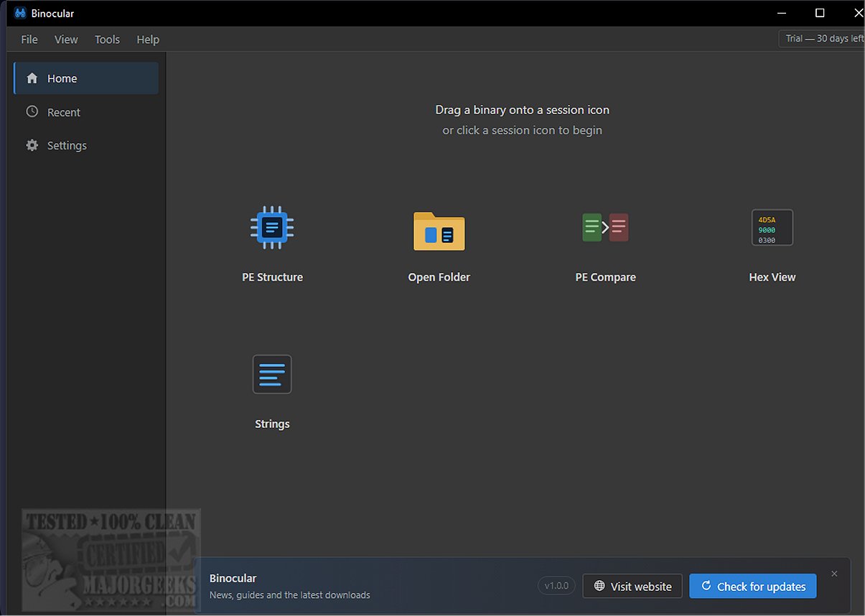Screen dimensions: 865x616
Task: Click the PE Structure label text
Action: pos(272,277)
